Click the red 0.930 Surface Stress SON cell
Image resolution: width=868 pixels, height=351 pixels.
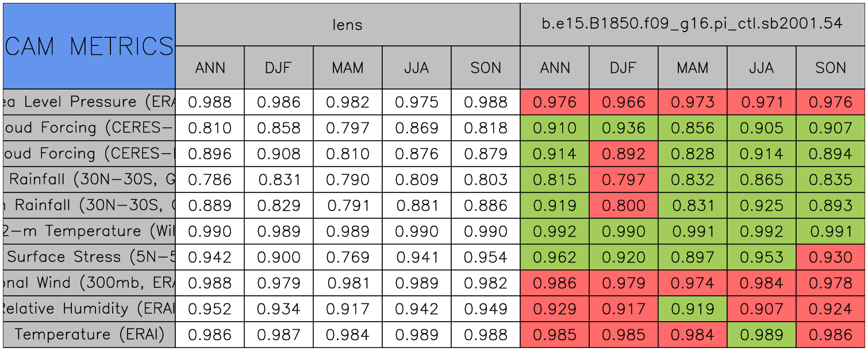click(x=830, y=257)
